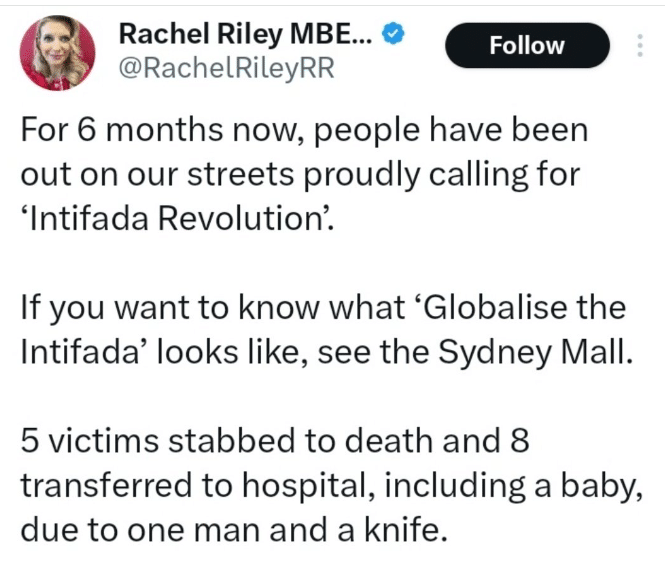Screen dimensions: 665x564
Task: Visit the @RachelRileyRR handle link
Action: [x=227, y=69]
